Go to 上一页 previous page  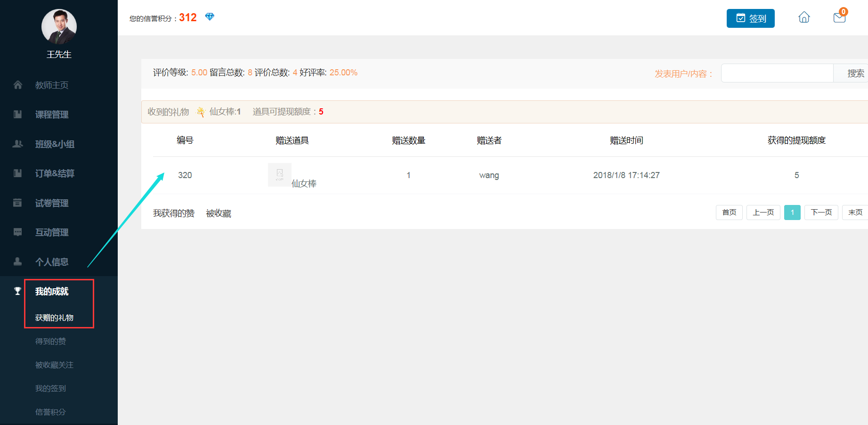coord(763,212)
